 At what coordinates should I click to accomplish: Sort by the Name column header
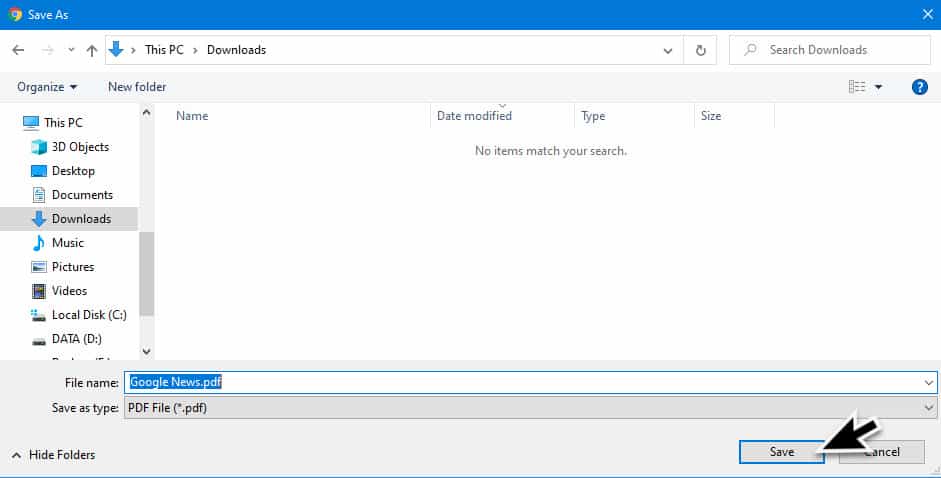click(192, 116)
